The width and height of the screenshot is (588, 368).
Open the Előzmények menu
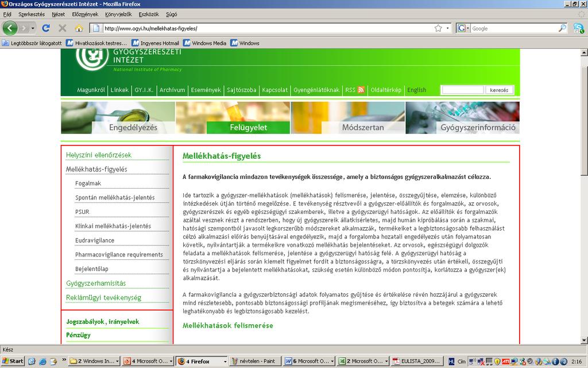pos(85,14)
